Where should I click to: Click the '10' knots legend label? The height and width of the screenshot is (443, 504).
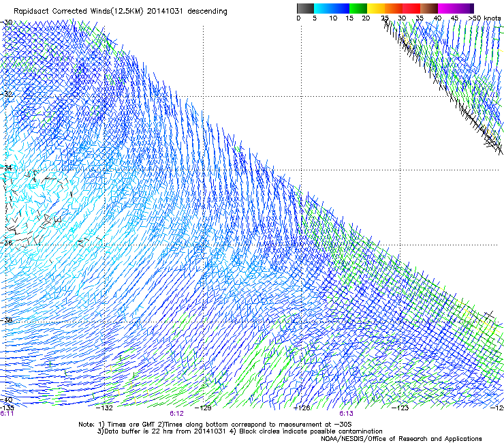point(333,18)
